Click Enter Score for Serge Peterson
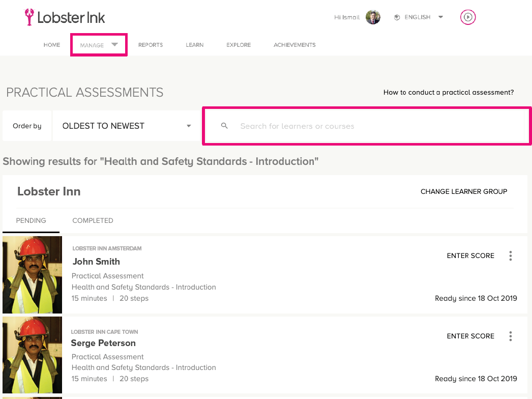Viewport: 532px width, 399px height. (470, 336)
